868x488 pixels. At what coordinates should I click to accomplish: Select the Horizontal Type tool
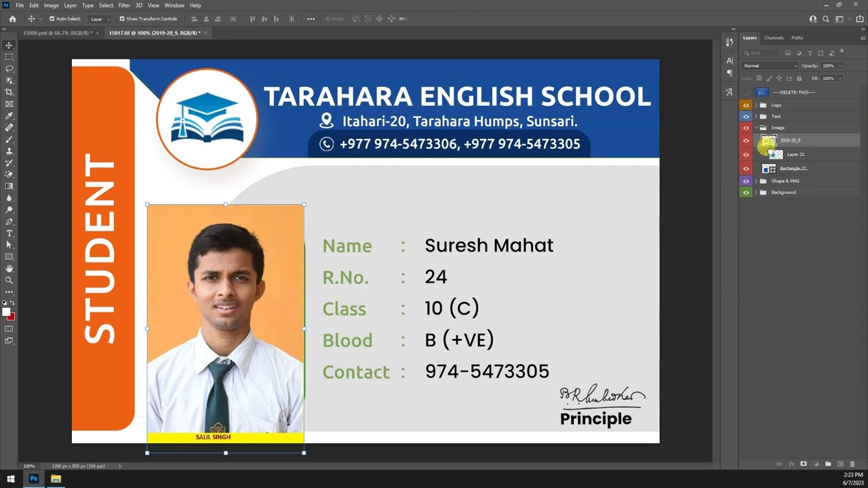click(x=9, y=233)
